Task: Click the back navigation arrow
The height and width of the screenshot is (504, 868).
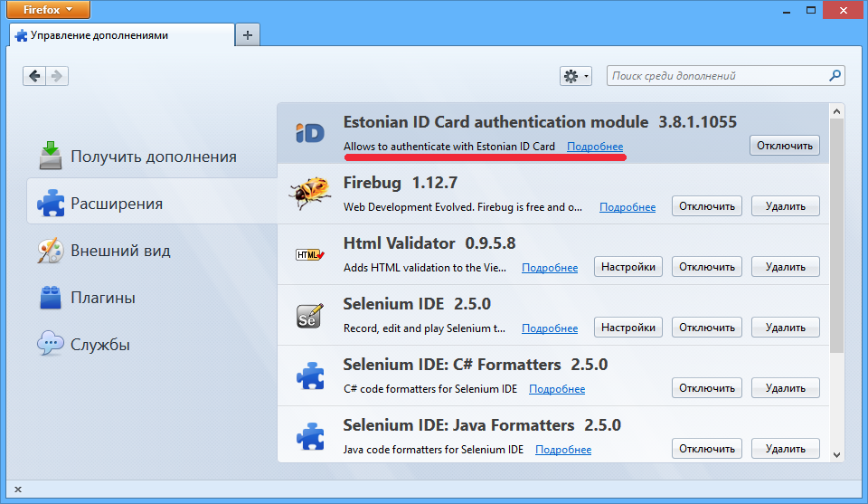Action: click(34, 76)
